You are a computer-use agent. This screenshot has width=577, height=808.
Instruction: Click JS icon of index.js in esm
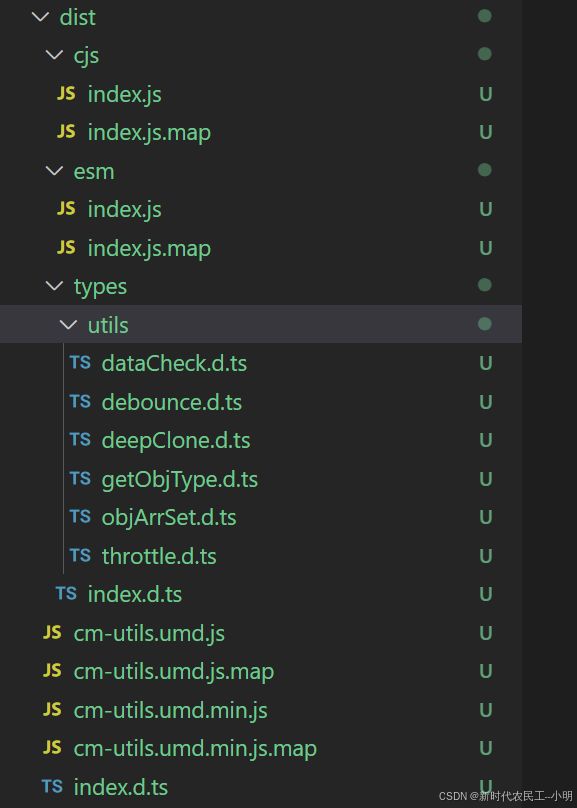pyautogui.click(x=66, y=209)
